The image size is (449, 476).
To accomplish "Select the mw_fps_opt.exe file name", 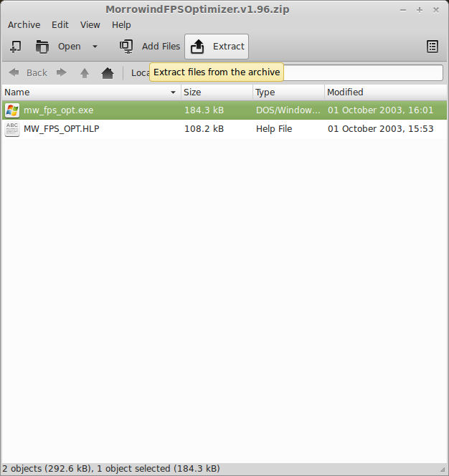I will (59, 110).
